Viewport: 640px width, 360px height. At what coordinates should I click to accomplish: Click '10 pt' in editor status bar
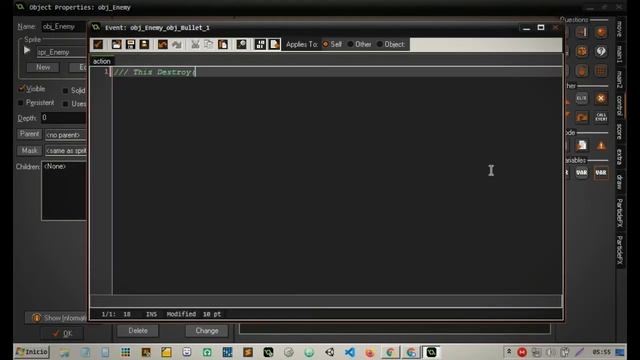(212, 314)
